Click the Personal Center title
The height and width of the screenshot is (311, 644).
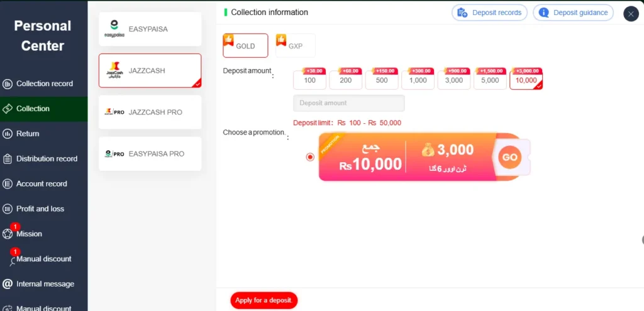pos(43,36)
